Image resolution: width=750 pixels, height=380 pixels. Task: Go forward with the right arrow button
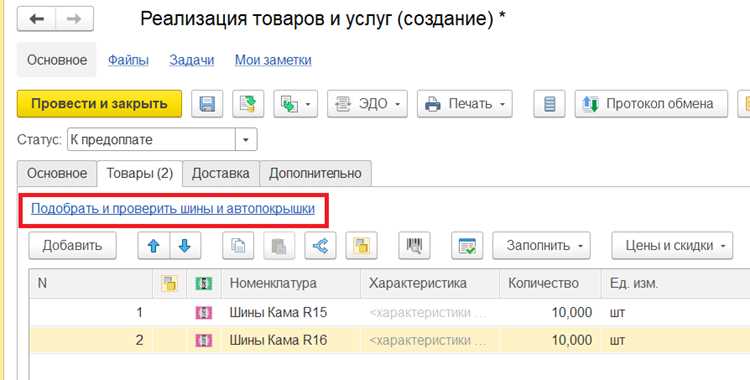(x=74, y=19)
